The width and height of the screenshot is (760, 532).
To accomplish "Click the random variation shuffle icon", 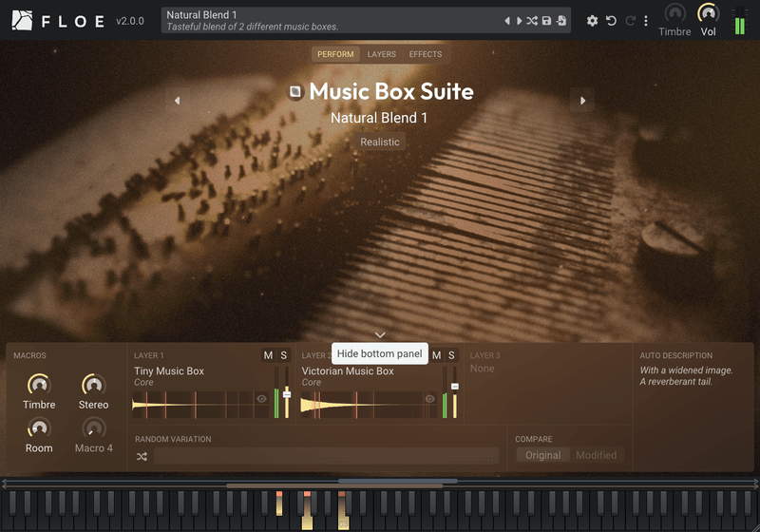I will (142, 456).
